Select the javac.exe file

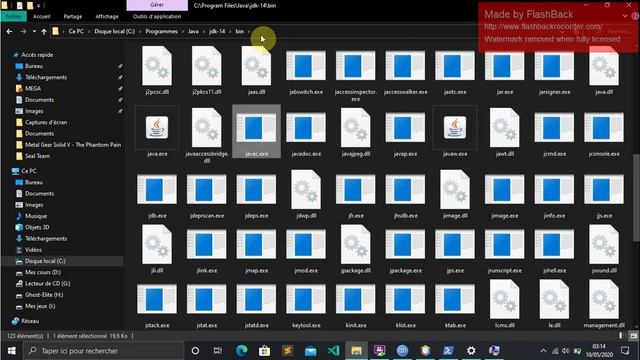256,132
